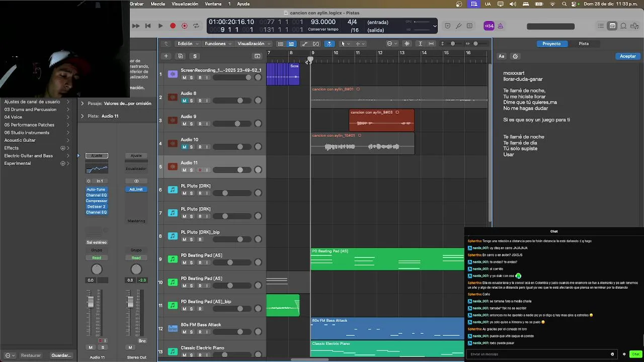Open the tracks Visualización dropdown
This screenshot has width=644, height=362.
click(254, 44)
